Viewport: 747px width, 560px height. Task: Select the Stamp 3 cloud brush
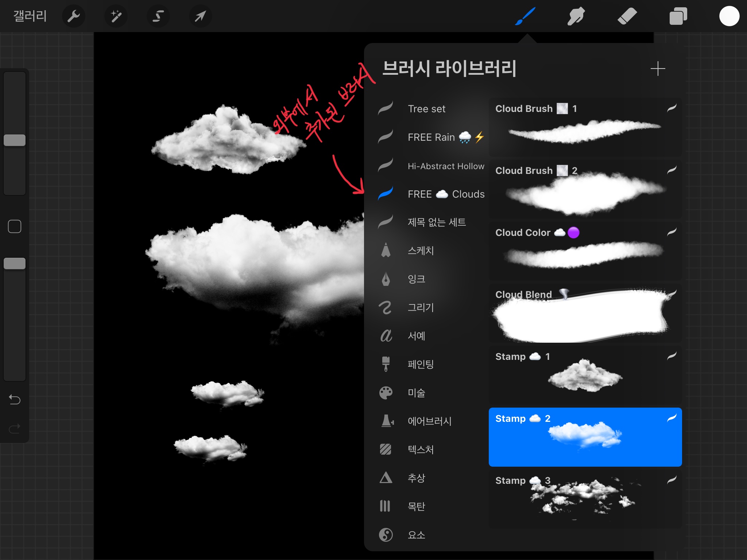585,499
